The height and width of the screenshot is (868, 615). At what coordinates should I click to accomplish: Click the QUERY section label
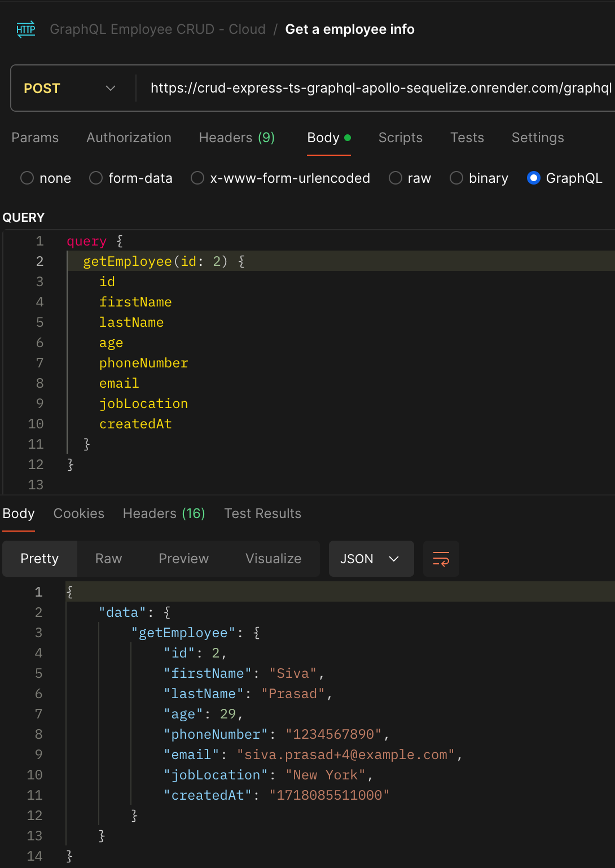tap(24, 218)
